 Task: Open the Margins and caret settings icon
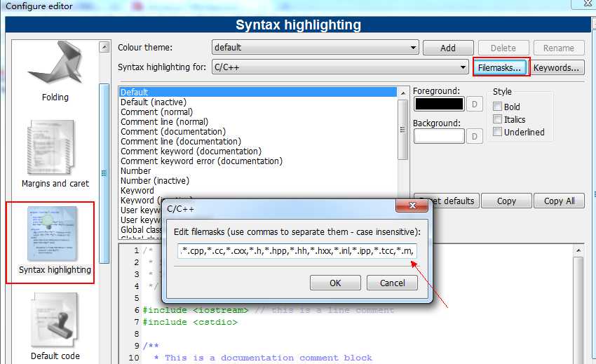(x=55, y=154)
